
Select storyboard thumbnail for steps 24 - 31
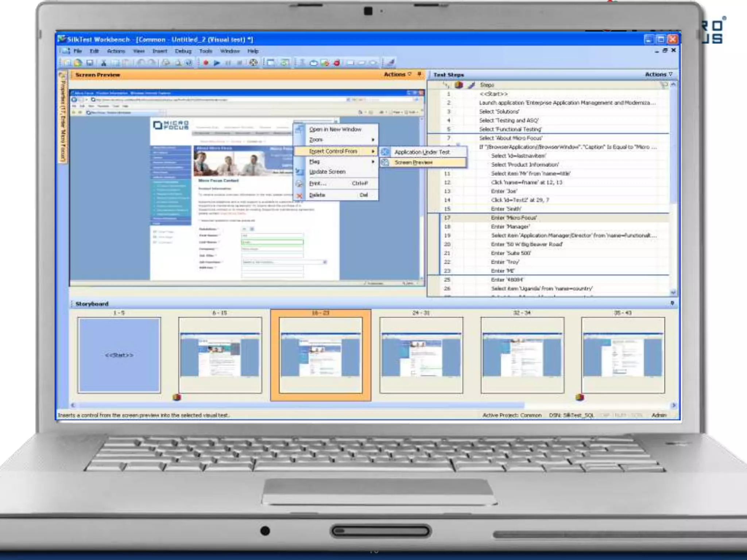pyautogui.click(x=421, y=355)
